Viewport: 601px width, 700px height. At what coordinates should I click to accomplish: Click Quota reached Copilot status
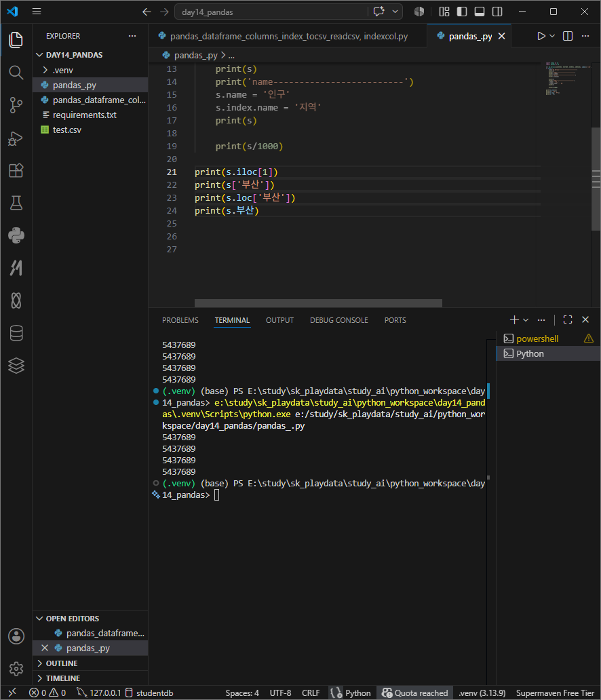415,693
